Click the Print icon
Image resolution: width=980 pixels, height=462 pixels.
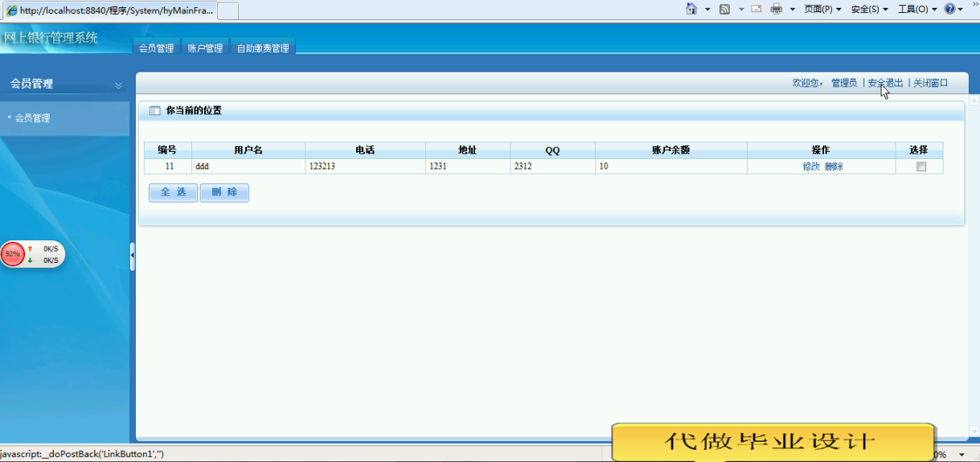point(777,9)
